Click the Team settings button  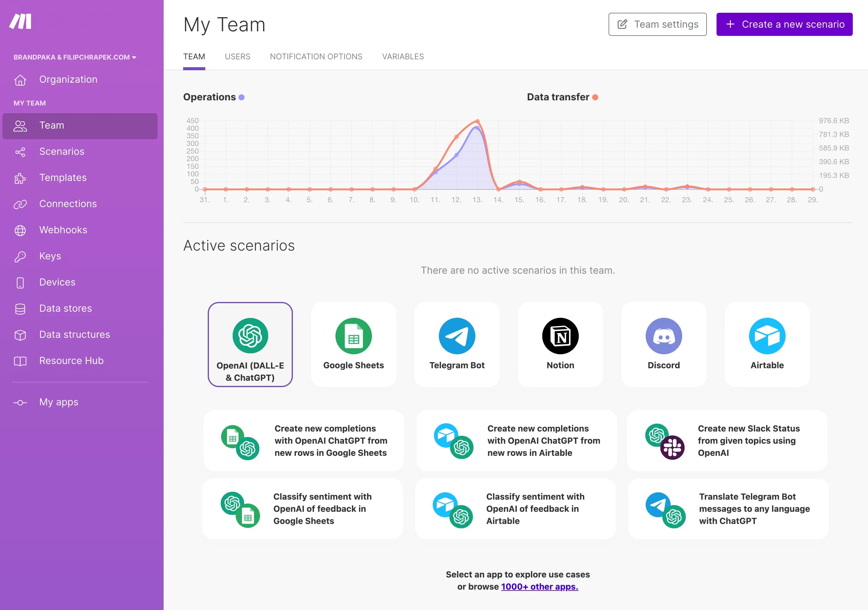tap(657, 24)
